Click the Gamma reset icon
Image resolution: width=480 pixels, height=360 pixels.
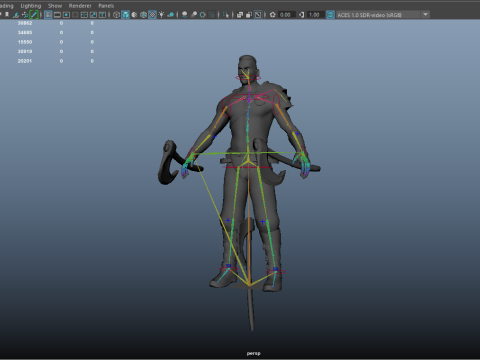click(x=301, y=15)
